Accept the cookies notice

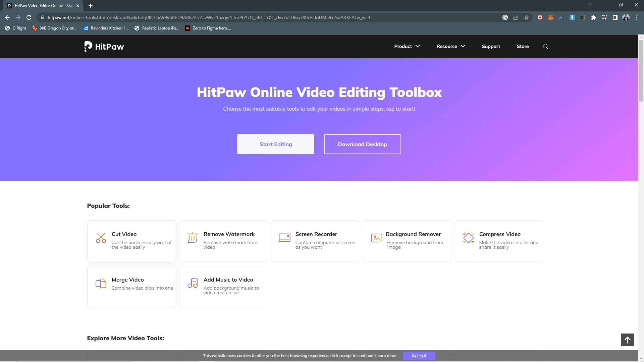[419, 356]
